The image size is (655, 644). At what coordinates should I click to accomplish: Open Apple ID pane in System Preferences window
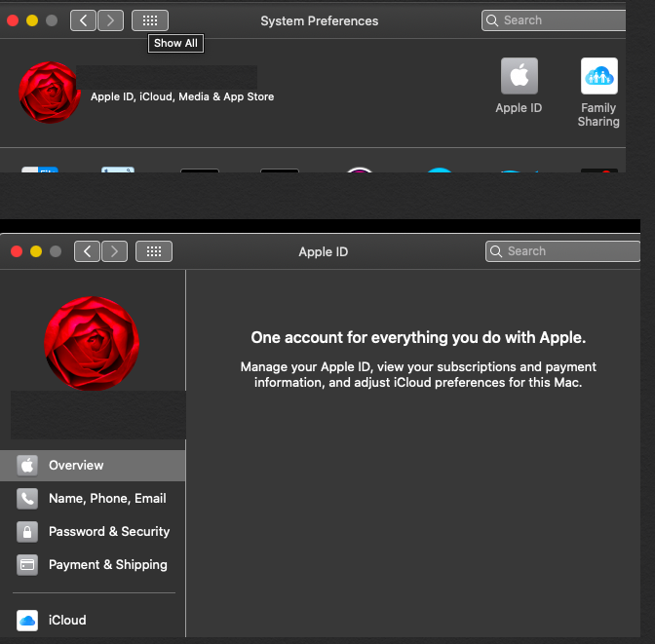point(519,86)
